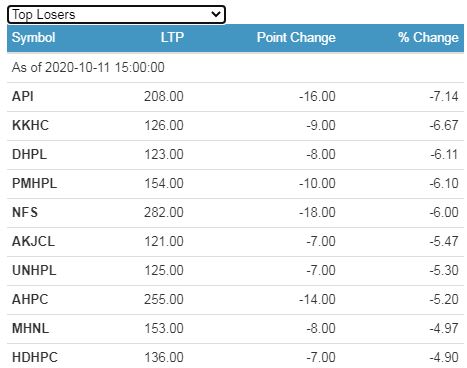
Task: Open the NFS stock symbol
Action: pos(25,213)
